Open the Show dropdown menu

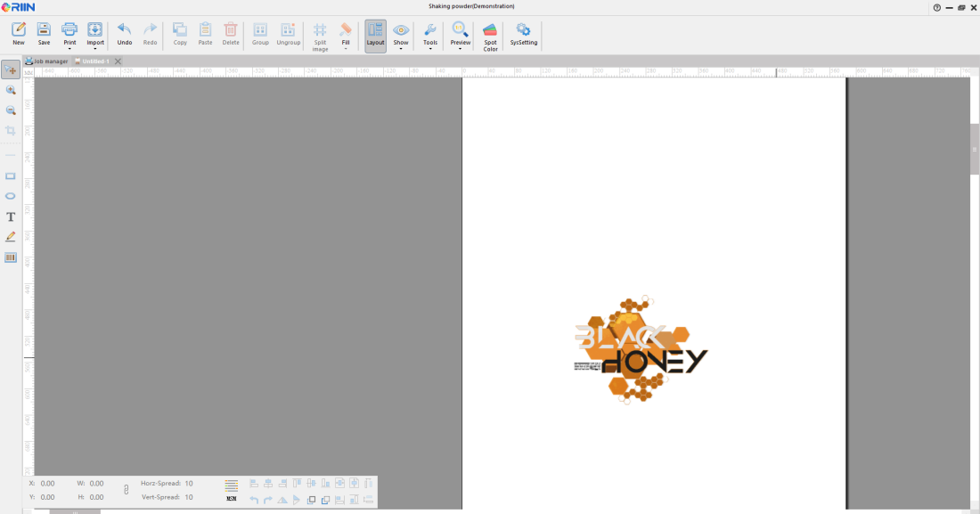pyautogui.click(x=401, y=48)
